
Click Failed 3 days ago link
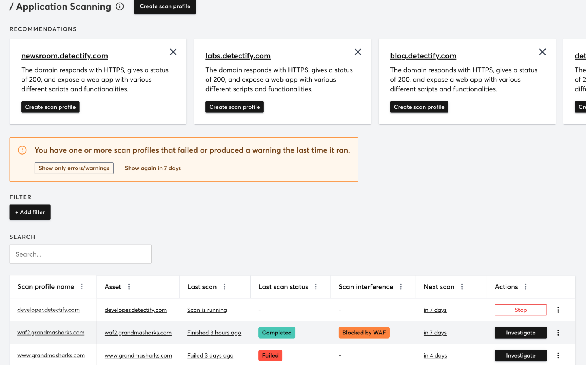click(x=210, y=355)
